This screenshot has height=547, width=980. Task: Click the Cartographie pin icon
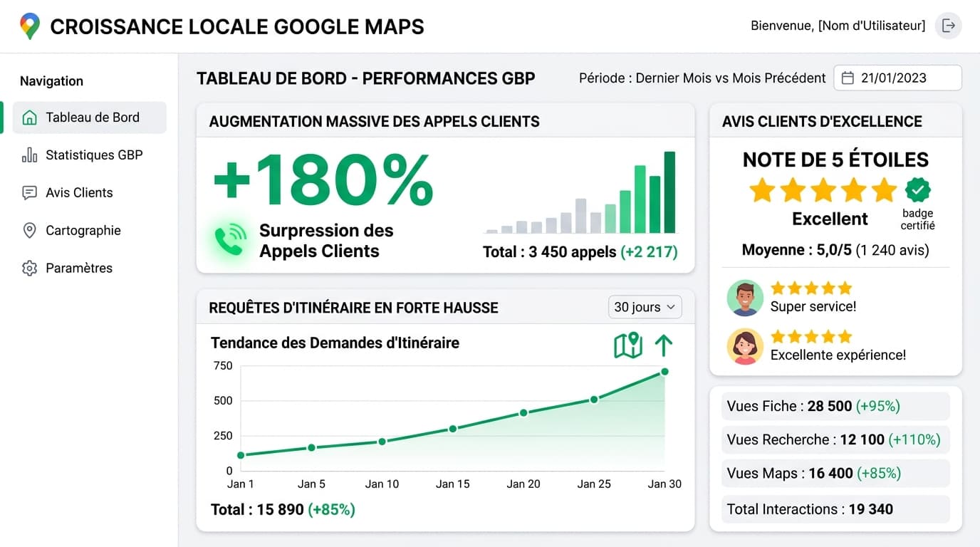(29, 231)
